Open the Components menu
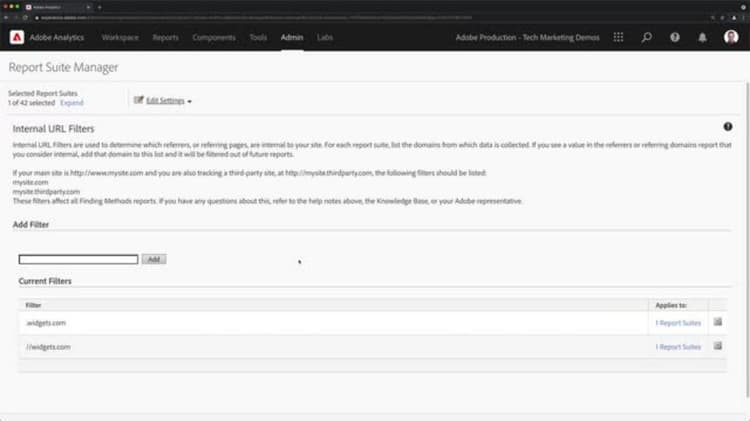The width and height of the screenshot is (750, 421). 214,37
